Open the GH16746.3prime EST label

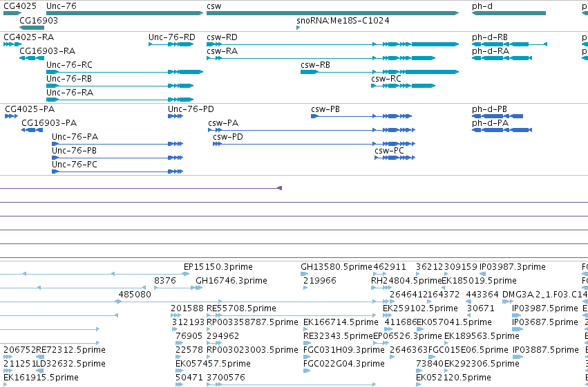tap(231, 281)
